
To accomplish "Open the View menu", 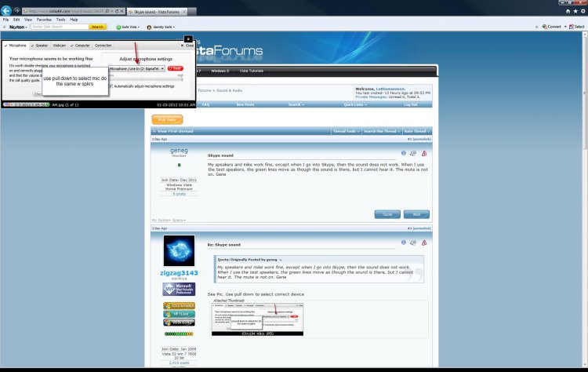I will click(28, 20).
